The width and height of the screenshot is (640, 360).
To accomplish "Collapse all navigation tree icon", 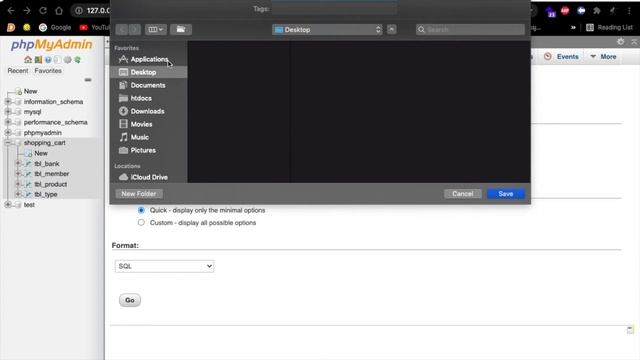I will pos(88,80).
